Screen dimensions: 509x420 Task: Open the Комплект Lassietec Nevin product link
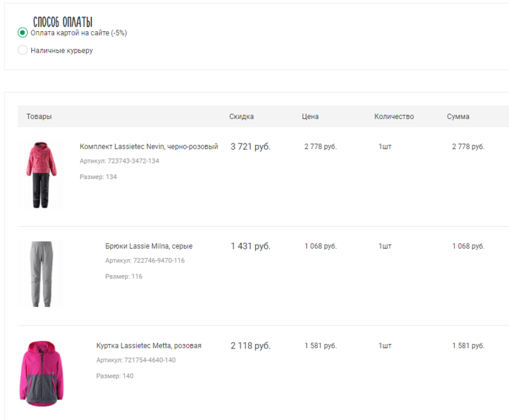tap(149, 147)
